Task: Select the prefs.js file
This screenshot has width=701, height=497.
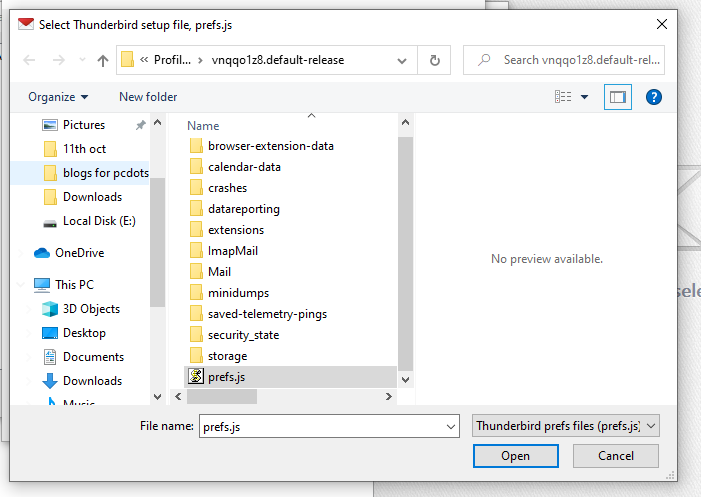Action: (x=290, y=377)
